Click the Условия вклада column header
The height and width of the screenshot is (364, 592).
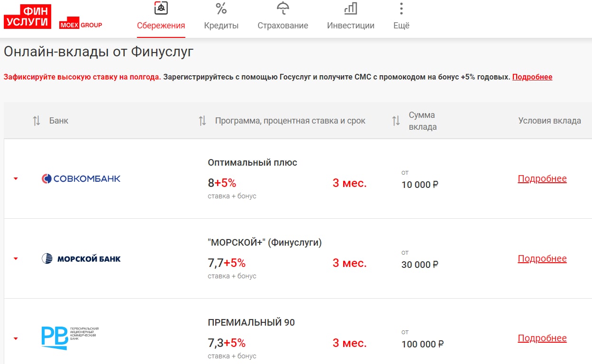pos(550,121)
